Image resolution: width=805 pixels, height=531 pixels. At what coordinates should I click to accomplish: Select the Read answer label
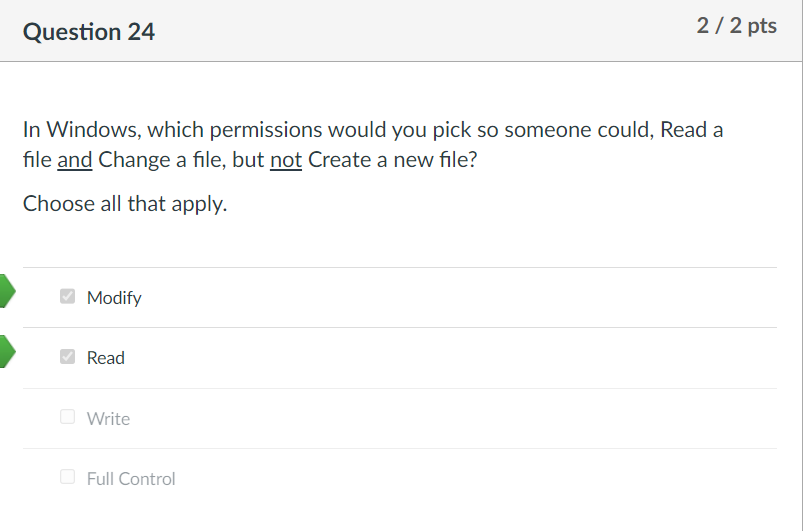click(106, 358)
